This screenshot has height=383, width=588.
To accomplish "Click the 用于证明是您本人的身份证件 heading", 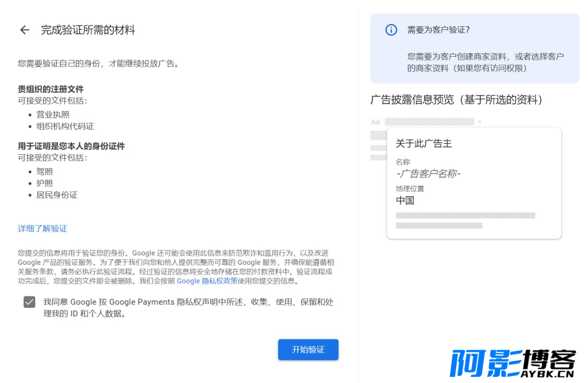I will tap(71, 147).
